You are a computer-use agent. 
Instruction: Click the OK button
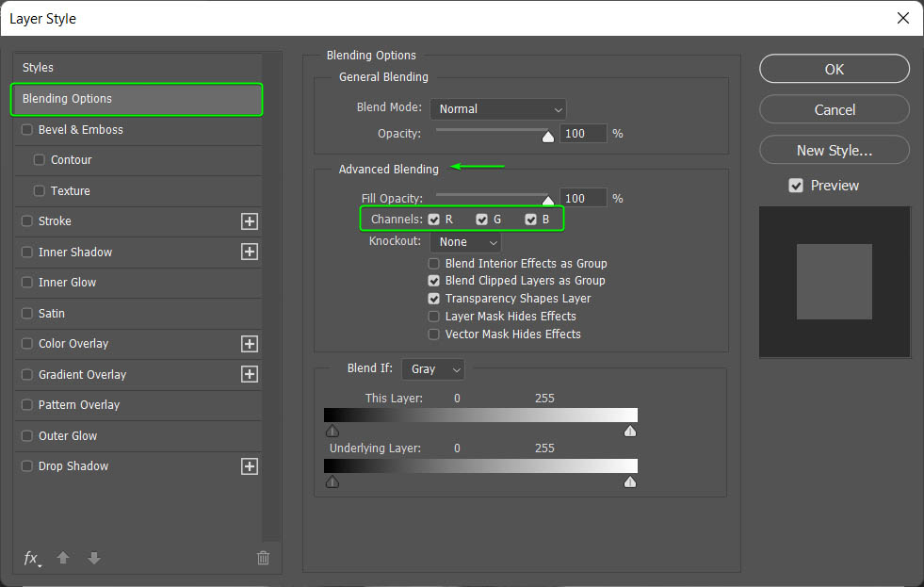[834, 69]
